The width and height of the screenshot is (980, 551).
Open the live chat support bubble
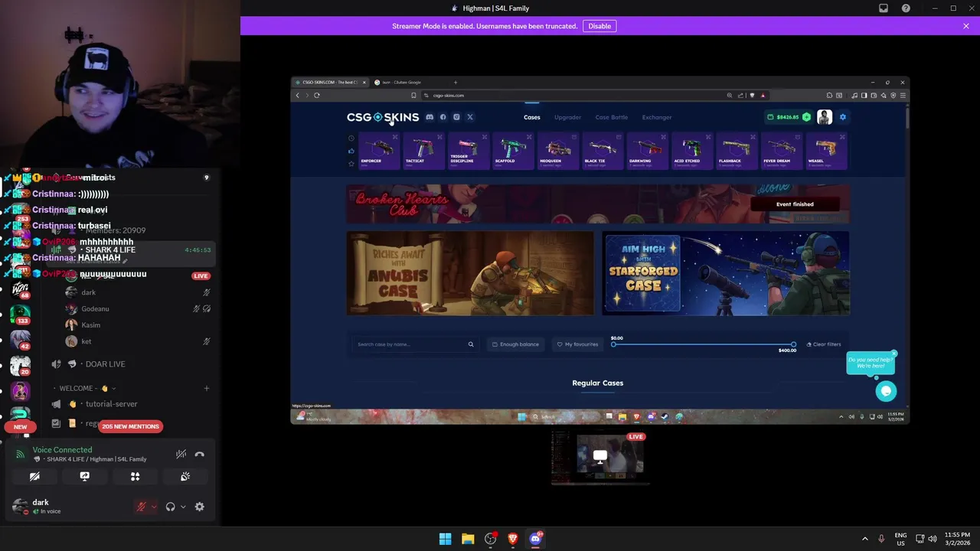tap(886, 391)
